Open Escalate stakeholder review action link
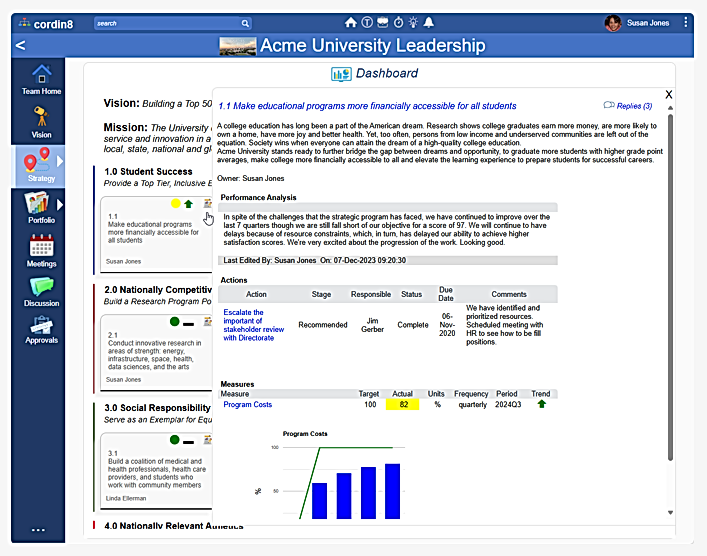The image size is (707, 556). point(253,325)
